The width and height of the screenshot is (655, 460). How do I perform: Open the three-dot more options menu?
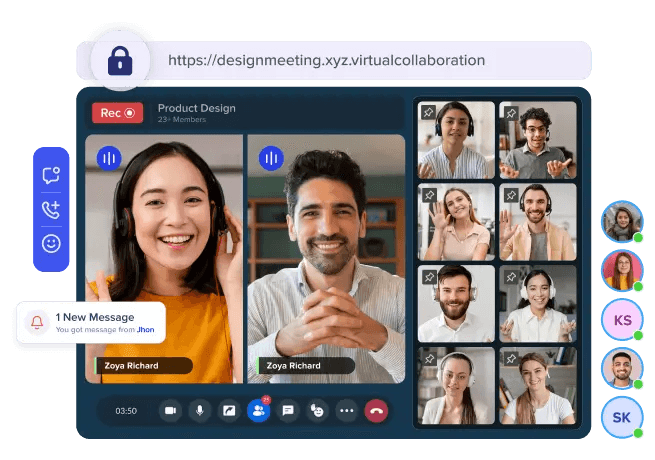point(347,411)
